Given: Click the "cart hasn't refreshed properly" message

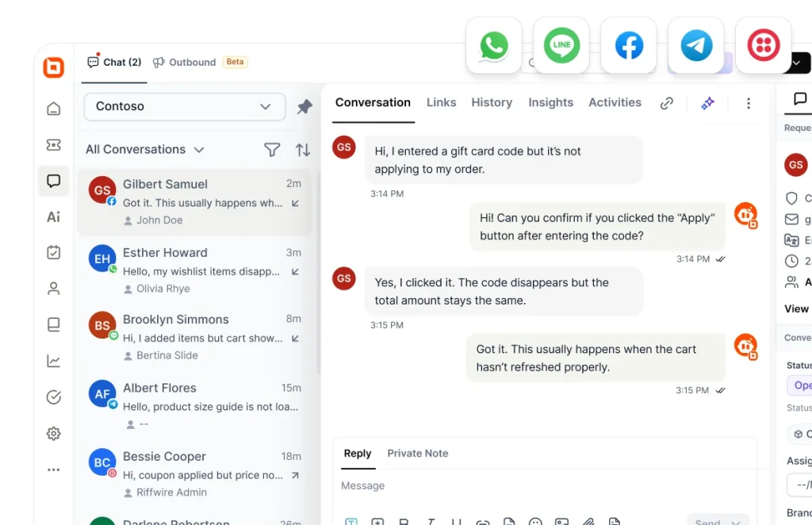Looking at the screenshot, I should click(x=596, y=358).
